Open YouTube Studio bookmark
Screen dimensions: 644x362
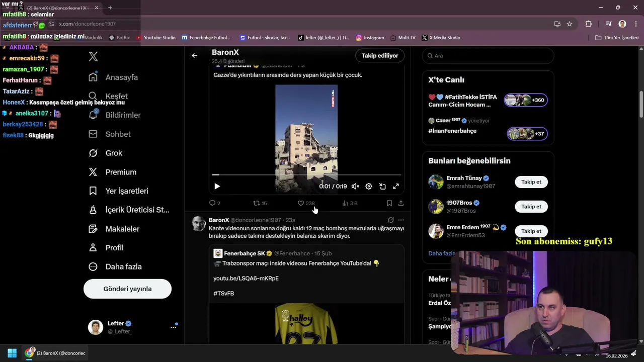pyautogui.click(x=155, y=38)
